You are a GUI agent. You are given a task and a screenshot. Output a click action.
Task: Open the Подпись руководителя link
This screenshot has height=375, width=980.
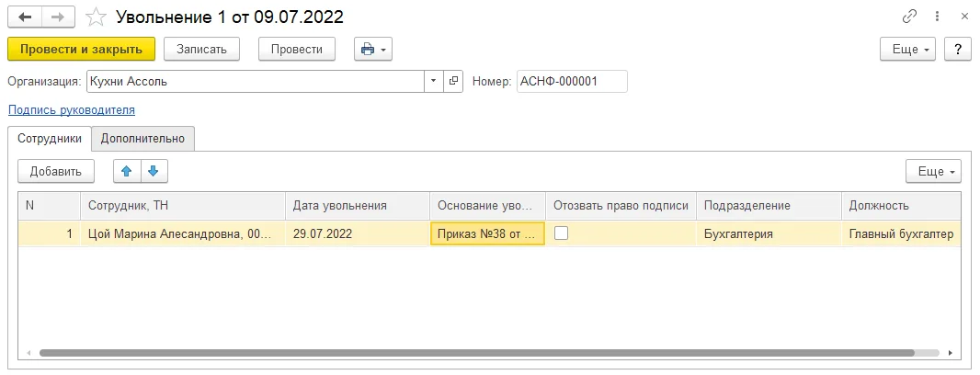coord(72,110)
